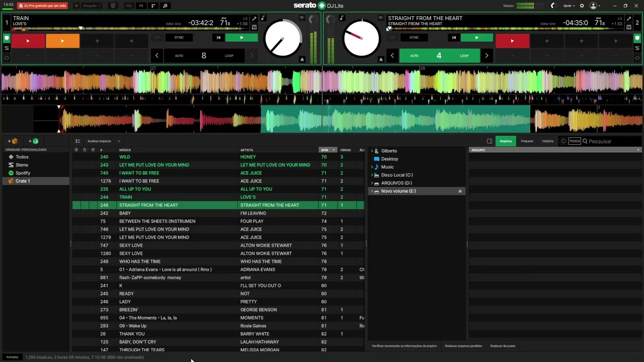The height and width of the screenshot is (362, 644).
Task: Open the settings gear icon
Action: click(x=582, y=6)
